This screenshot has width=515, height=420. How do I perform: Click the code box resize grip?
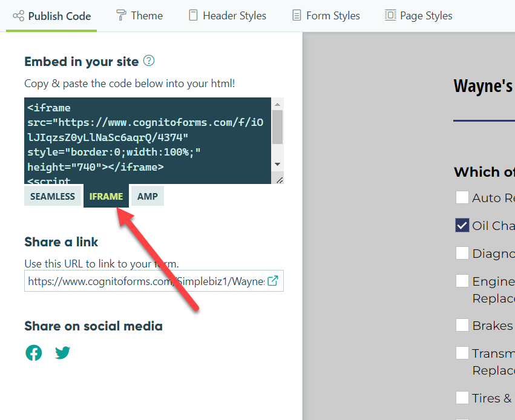280,180
